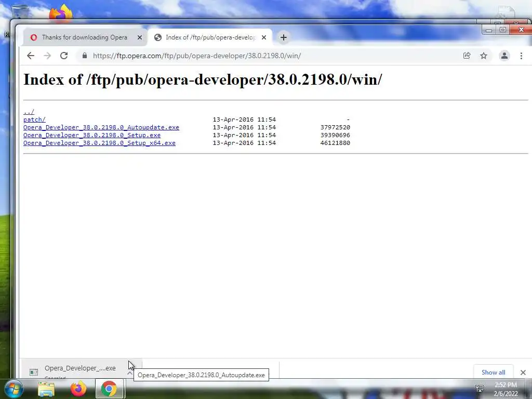Launch Firefox from the taskbar
Image resolution: width=532 pixels, height=399 pixels.
coord(78,389)
